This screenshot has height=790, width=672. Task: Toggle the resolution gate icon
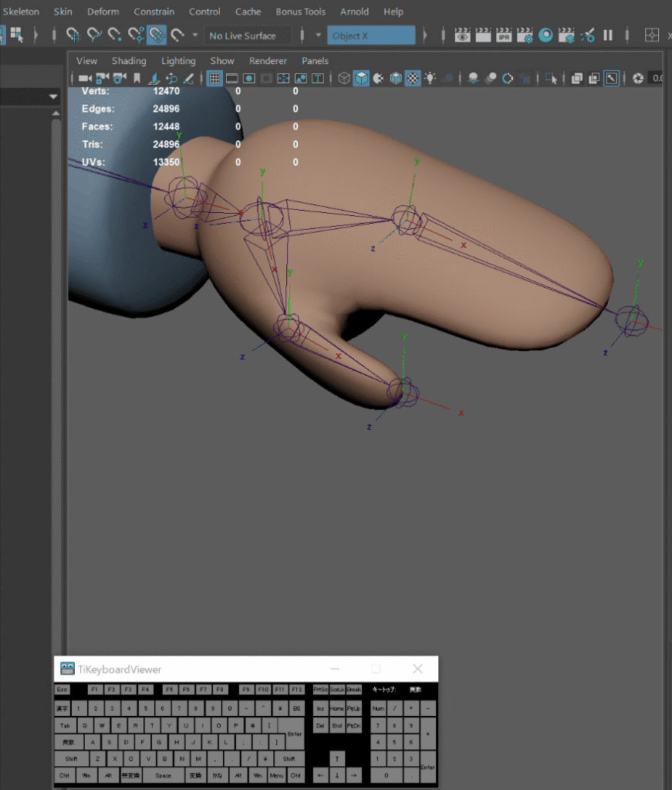pos(249,78)
